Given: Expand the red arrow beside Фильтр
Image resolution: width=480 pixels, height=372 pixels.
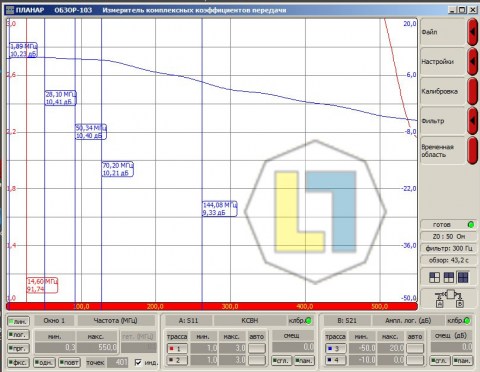Looking at the screenshot, I should [x=473, y=121].
